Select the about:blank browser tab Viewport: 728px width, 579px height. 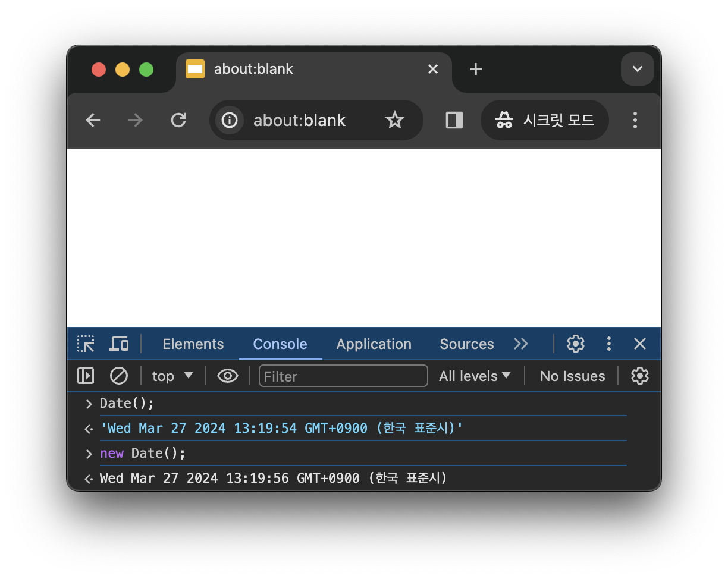(x=314, y=69)
